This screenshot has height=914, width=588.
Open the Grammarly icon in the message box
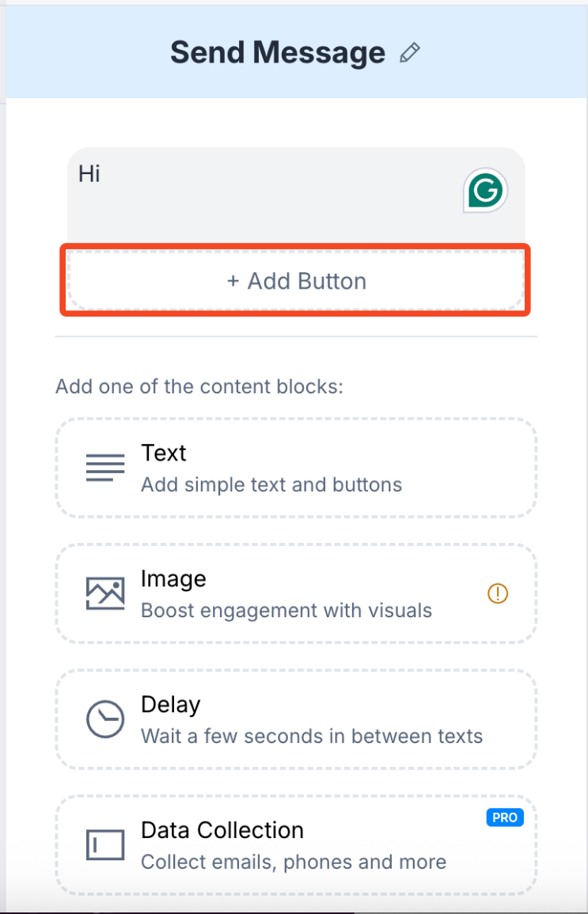[485, 191]
